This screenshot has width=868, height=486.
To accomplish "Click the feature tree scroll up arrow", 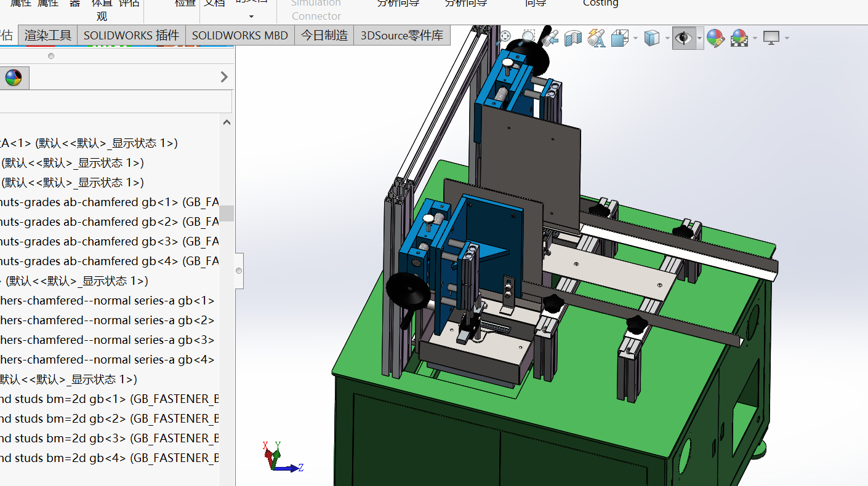I will coord(227,122).
